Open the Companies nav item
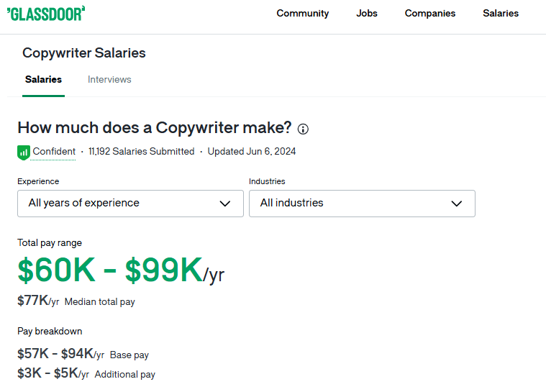This screenshot has height=392, width=546. click(x=430, y=13)
